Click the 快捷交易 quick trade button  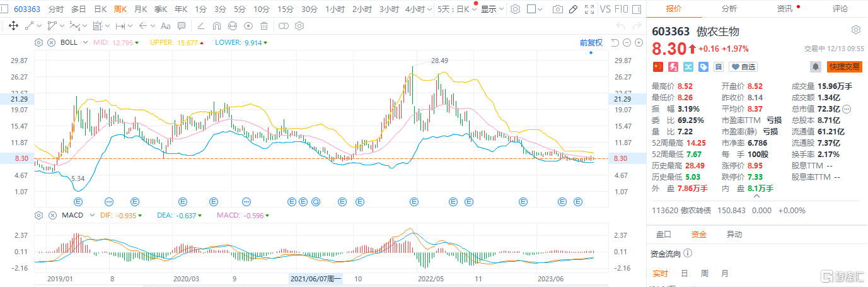point(844,66)
